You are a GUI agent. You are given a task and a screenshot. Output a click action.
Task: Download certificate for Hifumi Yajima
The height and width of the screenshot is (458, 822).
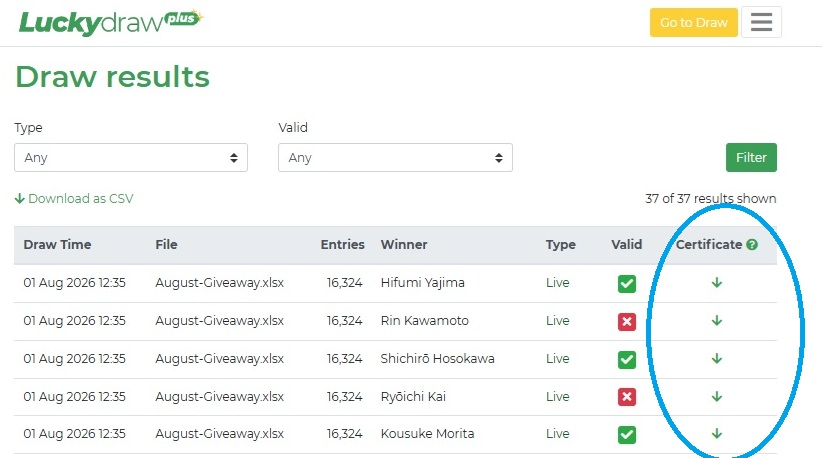click(717, 283)
